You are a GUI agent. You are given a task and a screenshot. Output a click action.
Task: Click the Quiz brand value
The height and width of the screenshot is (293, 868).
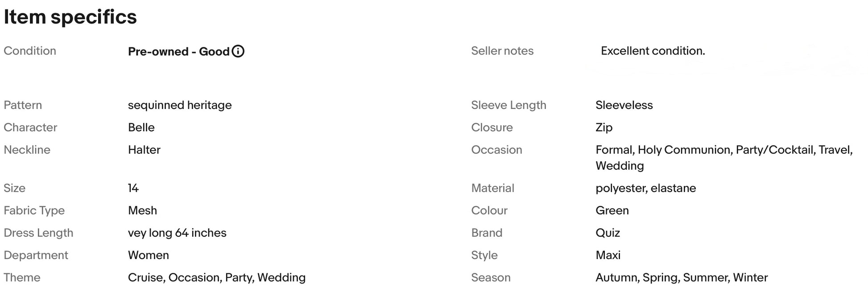[x=608, y=233]
